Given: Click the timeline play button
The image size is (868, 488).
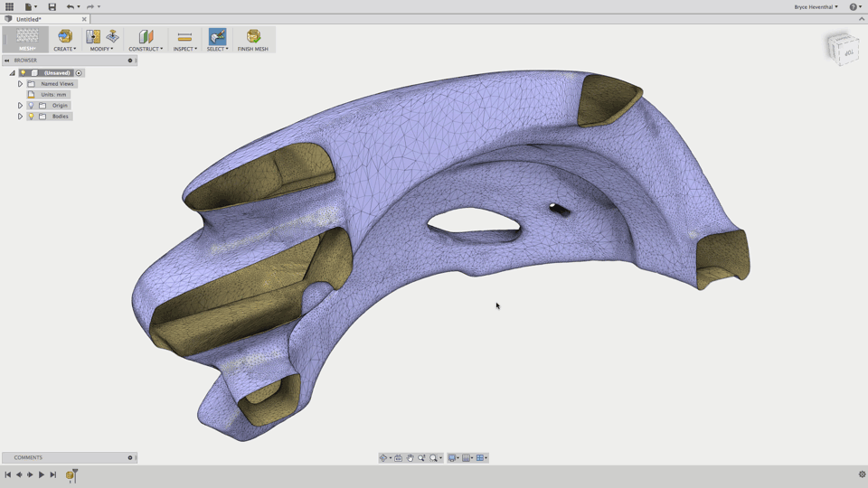Looking at the screenshot, I should point(42,474).
